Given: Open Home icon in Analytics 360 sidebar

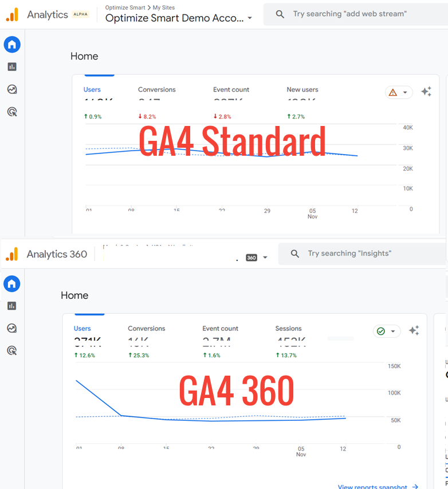Looking at the screenshot, I should tap(12, 284).
